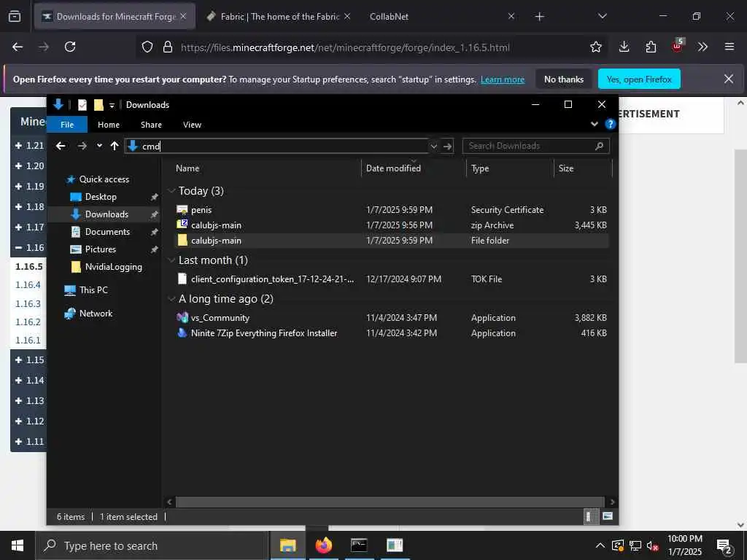Select the calubjs-main zip Archive file
This screenshot has width=747, height=560.
coord(392,225)
